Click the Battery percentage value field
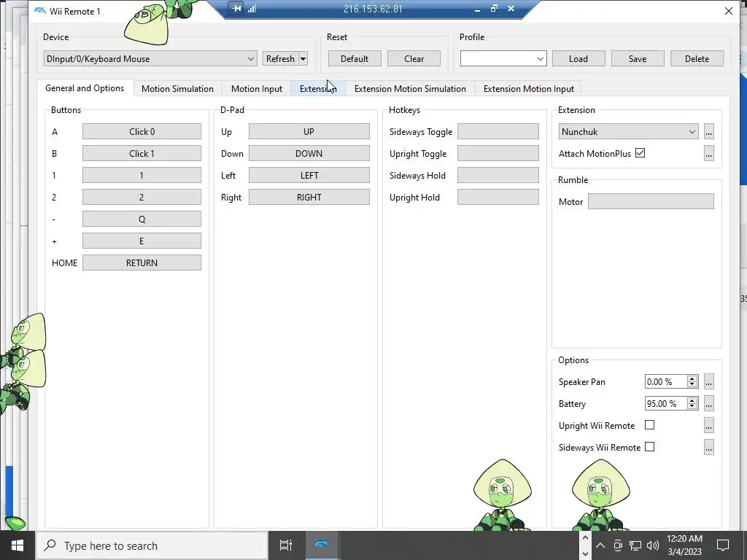The height and width of the screenshot is (560, 747). (x=665, y=404)
